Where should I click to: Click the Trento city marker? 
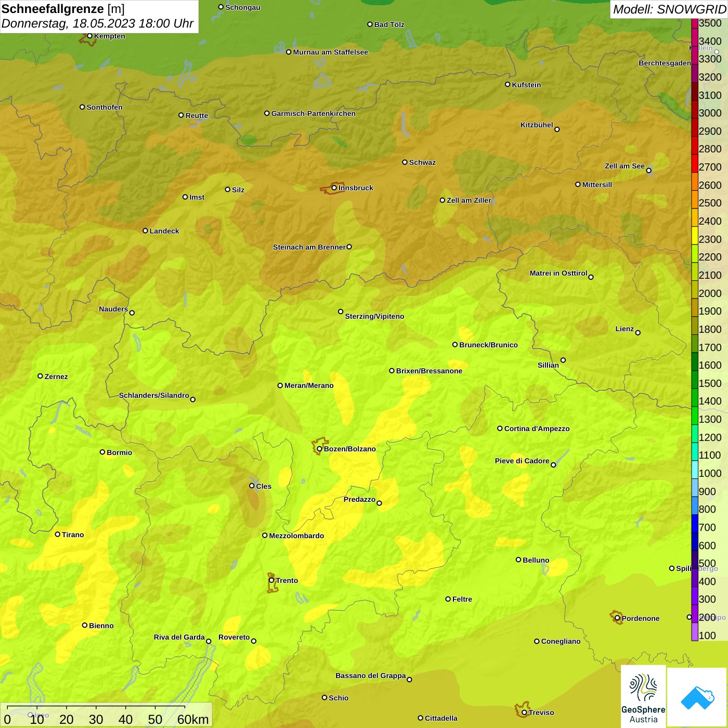point(271,580)
